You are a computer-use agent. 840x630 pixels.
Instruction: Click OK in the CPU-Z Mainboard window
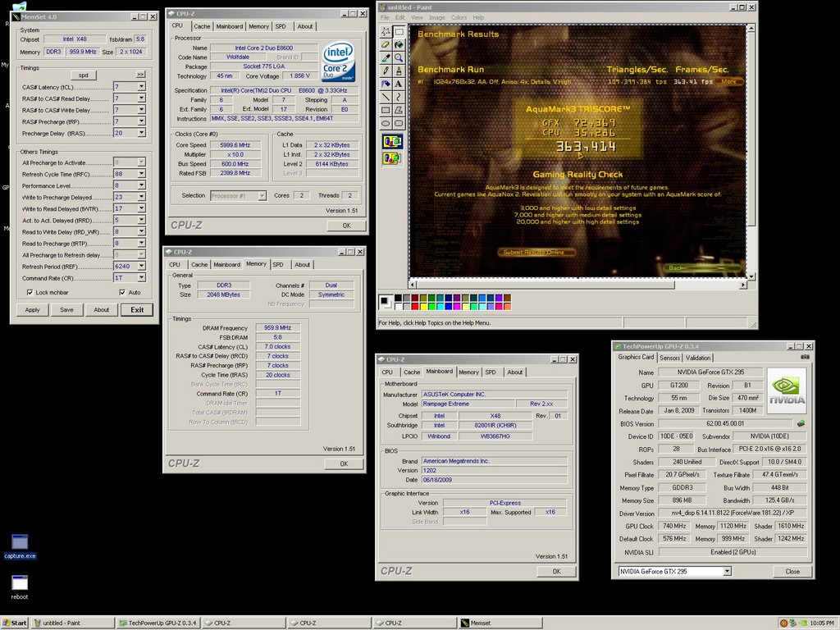click(557, 571)
